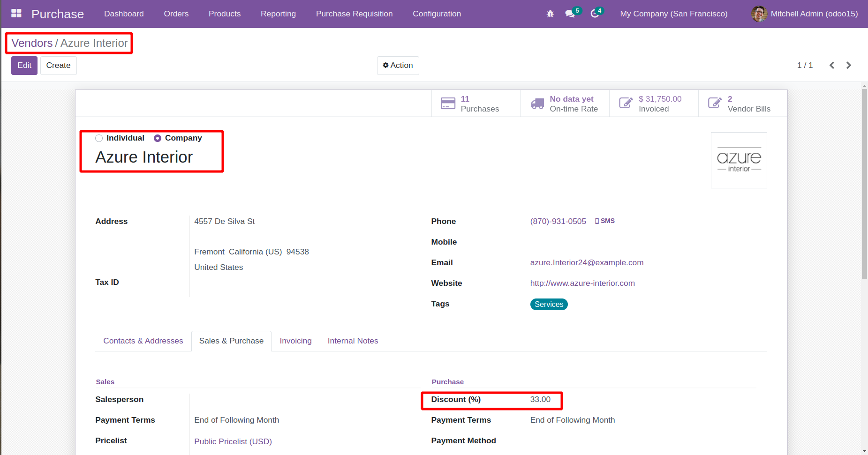868x455 pixels.
Task: Click the vertical scrollbar
Action: (865, 184)
